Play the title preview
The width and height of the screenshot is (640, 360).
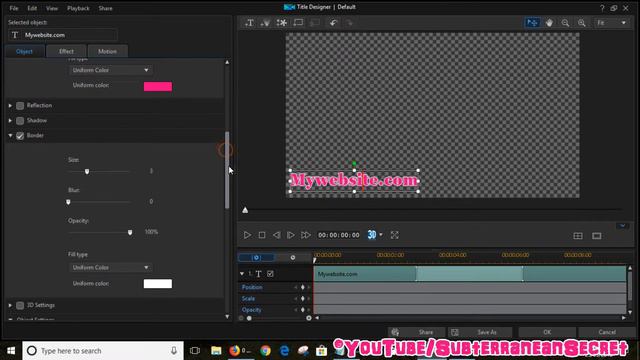(247, 235)
